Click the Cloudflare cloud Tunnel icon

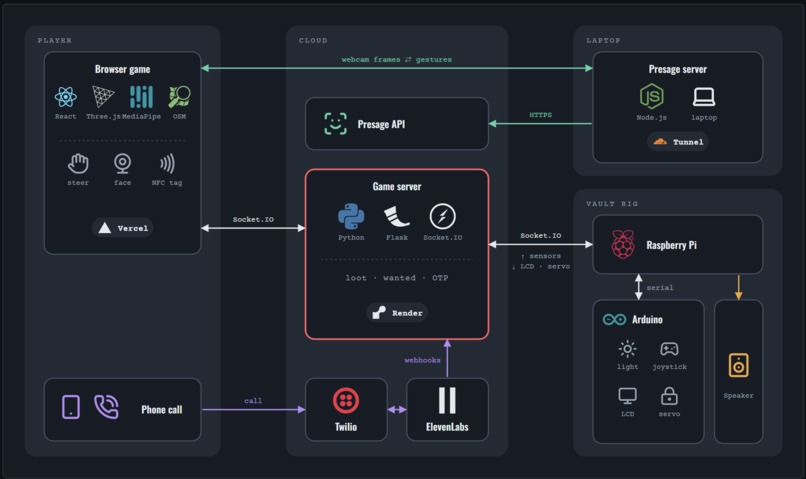(x=660, y=141)
